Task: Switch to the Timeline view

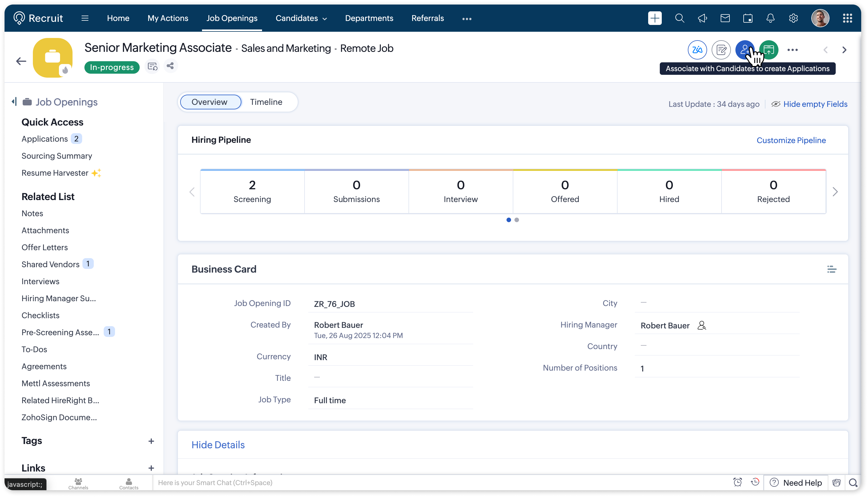Action: point(266,102)
